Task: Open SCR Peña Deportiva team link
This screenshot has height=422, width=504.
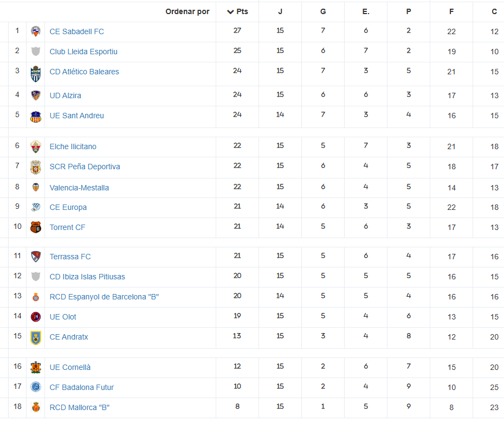Action: (85, 167)
